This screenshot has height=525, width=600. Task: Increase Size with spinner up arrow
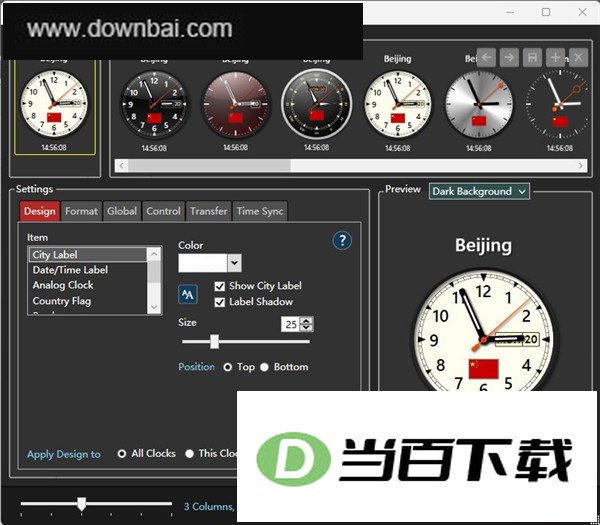point(306,321)
